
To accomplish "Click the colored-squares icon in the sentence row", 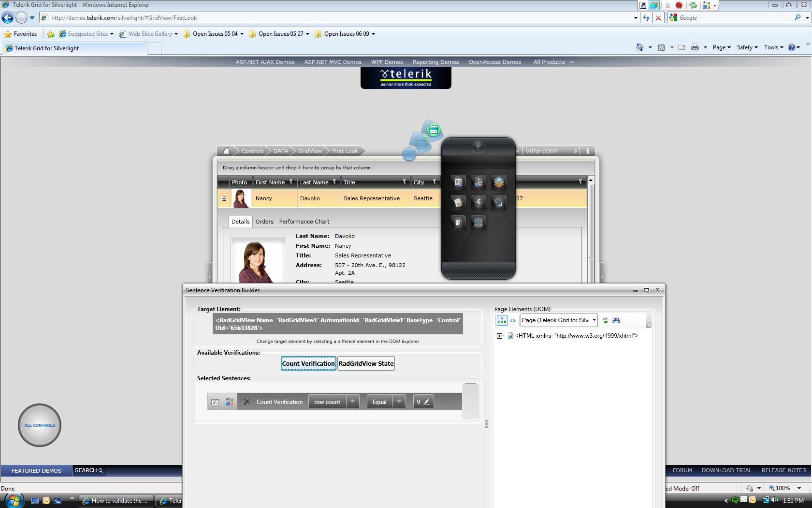I will point(230,402).
